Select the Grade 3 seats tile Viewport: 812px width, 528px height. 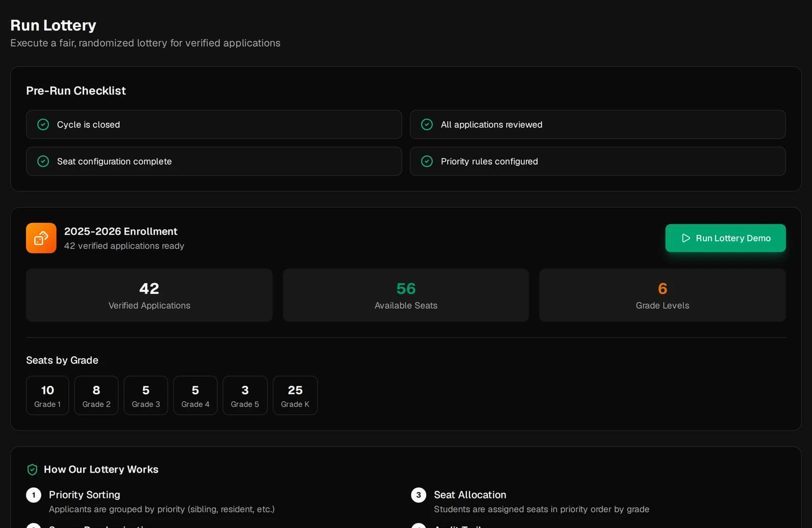click(x=146, y=395)
